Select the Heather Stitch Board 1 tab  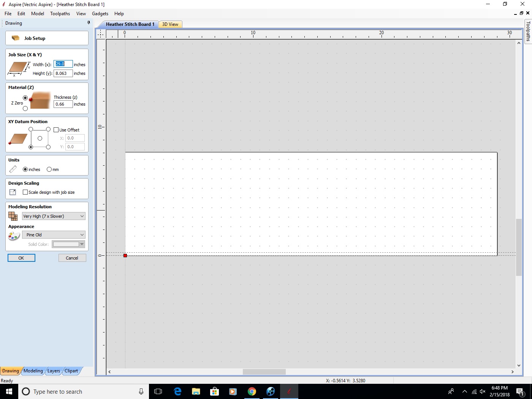coord(130,24)
